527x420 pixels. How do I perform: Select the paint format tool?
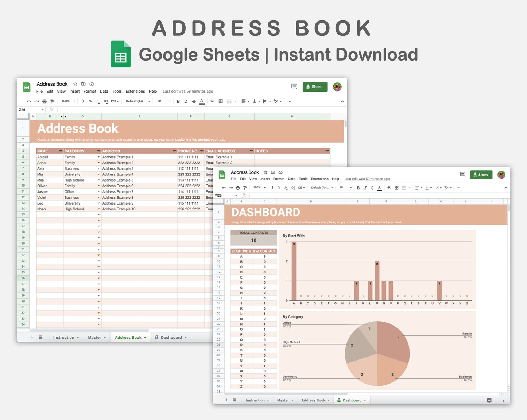pyautogui.click(x=53, y=101)
